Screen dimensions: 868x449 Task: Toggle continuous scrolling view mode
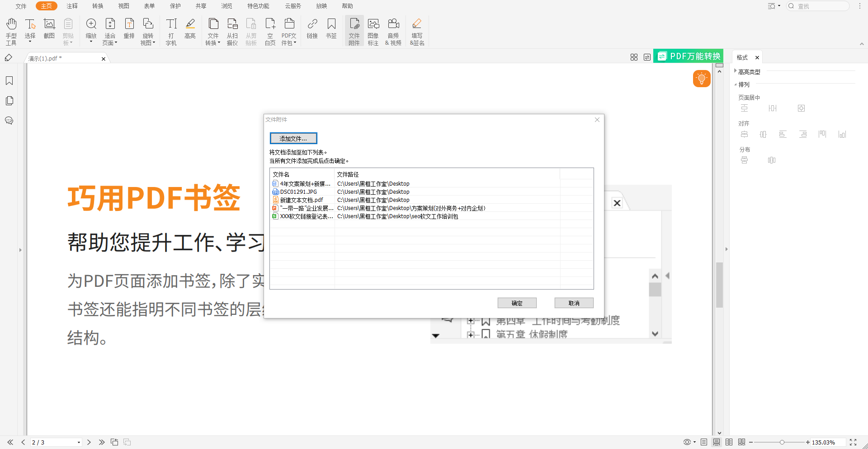[716, 442]
